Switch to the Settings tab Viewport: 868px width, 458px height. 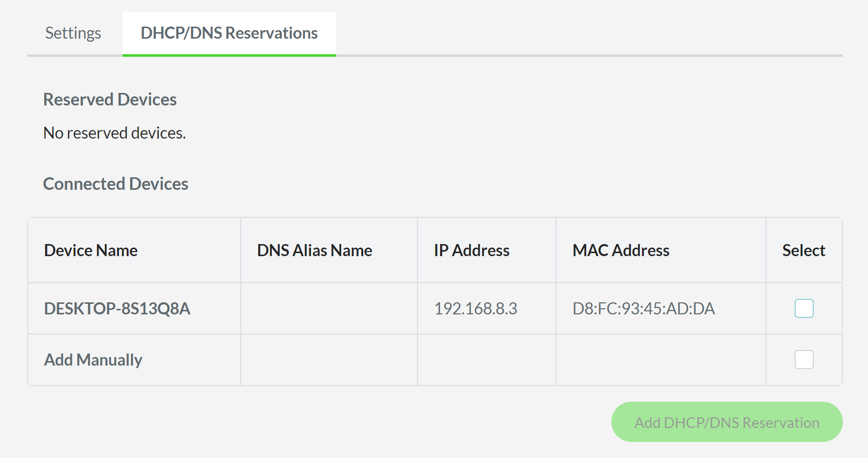73,33
